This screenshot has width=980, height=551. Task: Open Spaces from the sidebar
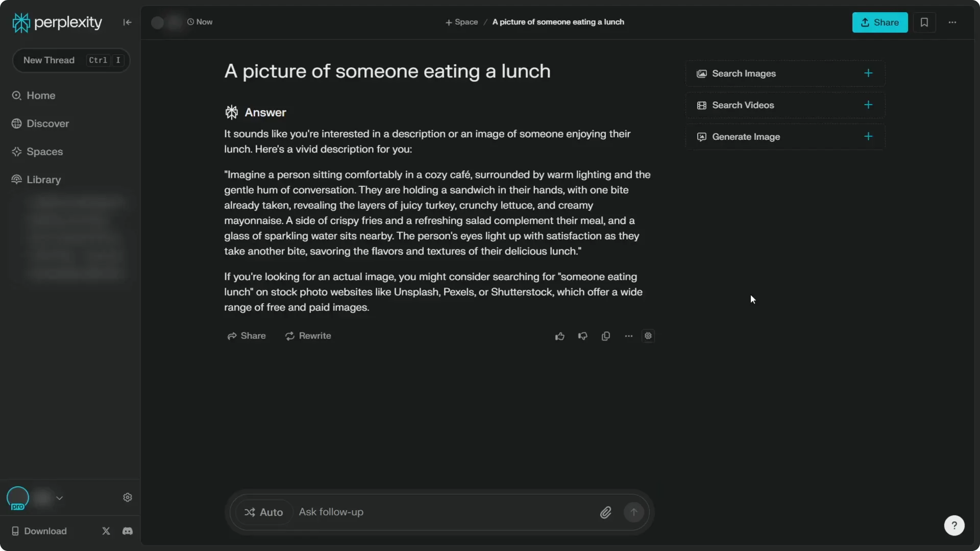coord(44,152)
